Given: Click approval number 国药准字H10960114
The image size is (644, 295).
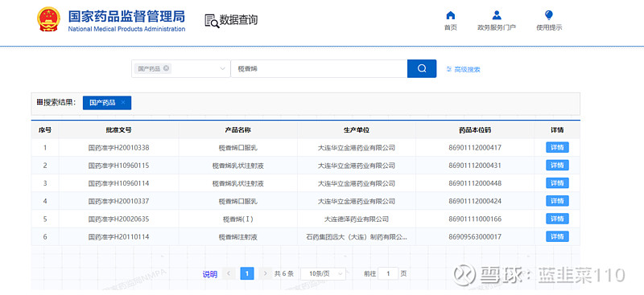Looking at the screenshot, I should point(118,183).
